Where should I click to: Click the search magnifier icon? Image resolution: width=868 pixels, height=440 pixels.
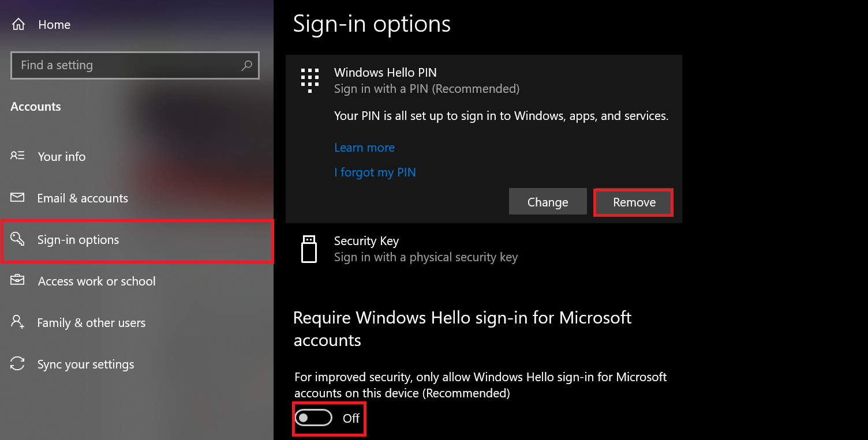tap(246, 66)
